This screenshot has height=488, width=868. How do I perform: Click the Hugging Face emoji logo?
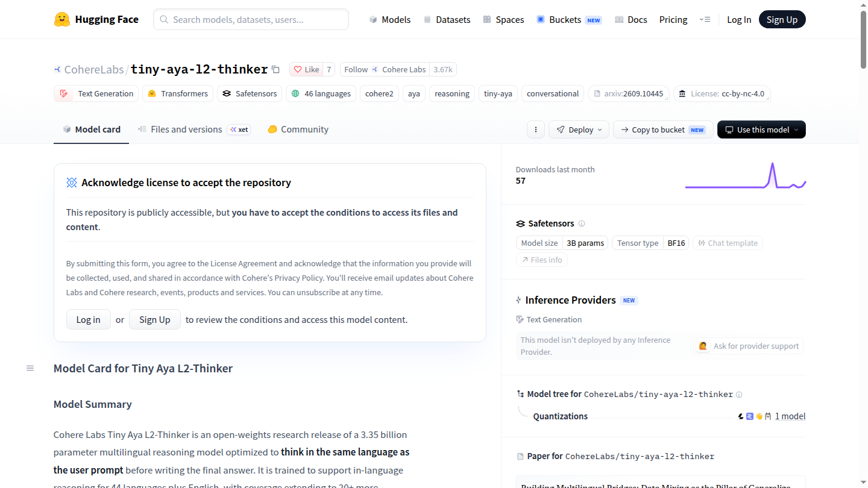pos(62,19)
